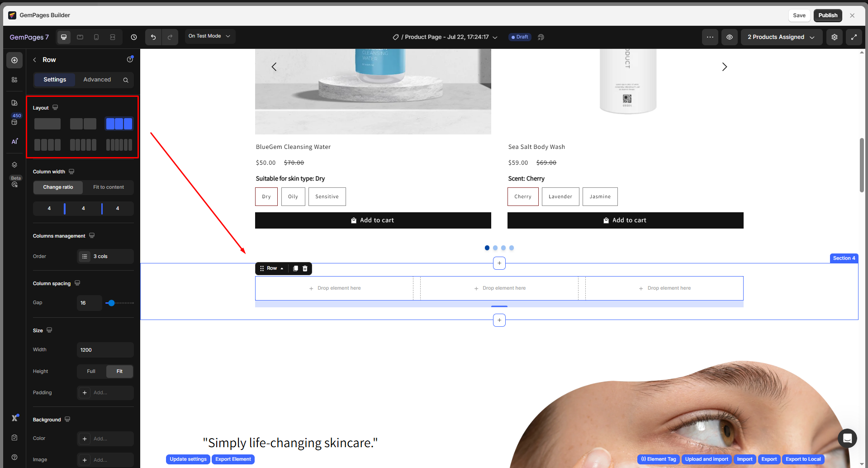Viewport: 868px width, 468px height.
Task: Click the preview eye icon
Action: pos(730,37)
